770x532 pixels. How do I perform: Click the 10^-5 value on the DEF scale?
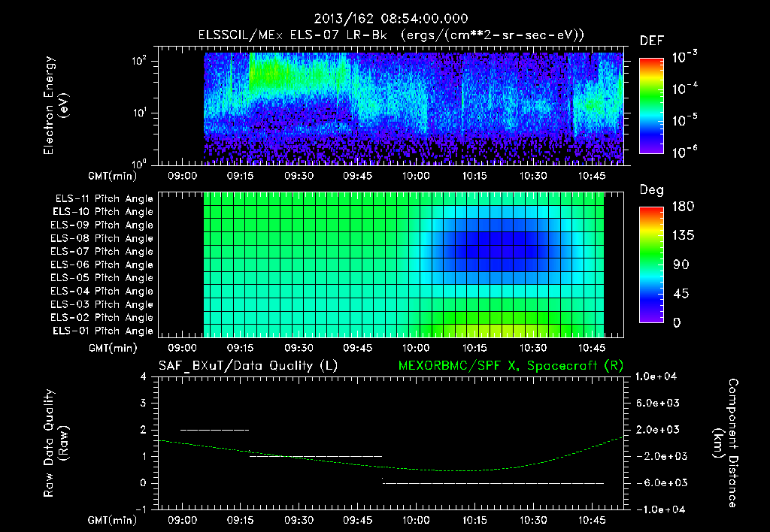click(x=684, y=119)
